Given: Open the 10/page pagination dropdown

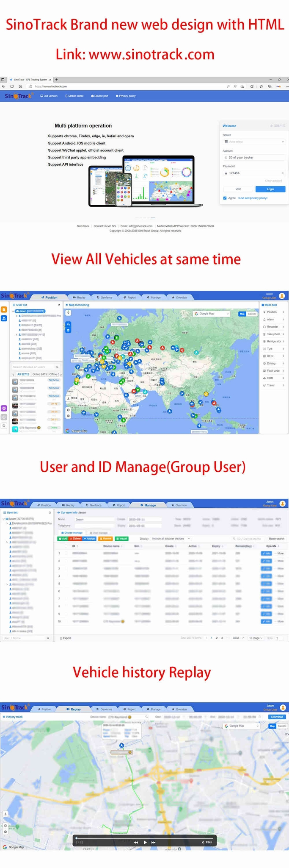Looking at the screenshot, I should pos(256,638).
